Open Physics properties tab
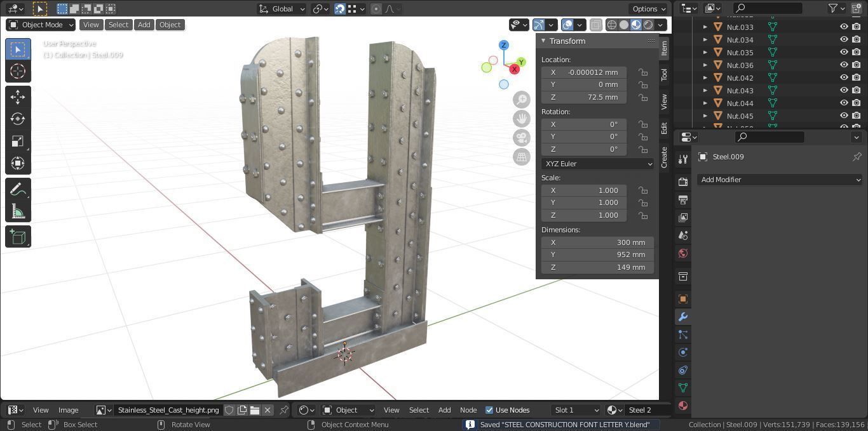The height and width of the screenshot is (431, 868). tap(683, 352)
